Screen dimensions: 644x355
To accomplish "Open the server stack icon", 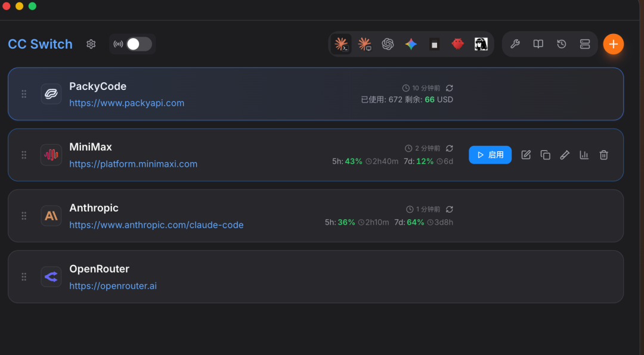I will pos(585,44).
